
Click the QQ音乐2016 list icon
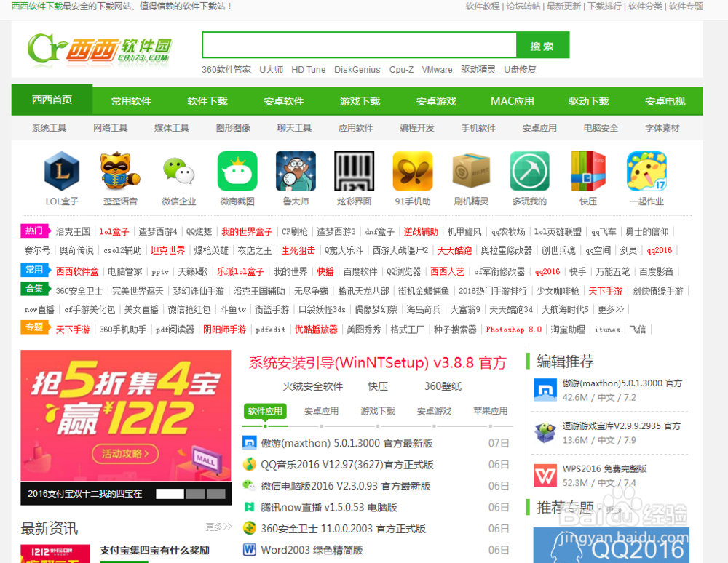(x=250, y=464)
